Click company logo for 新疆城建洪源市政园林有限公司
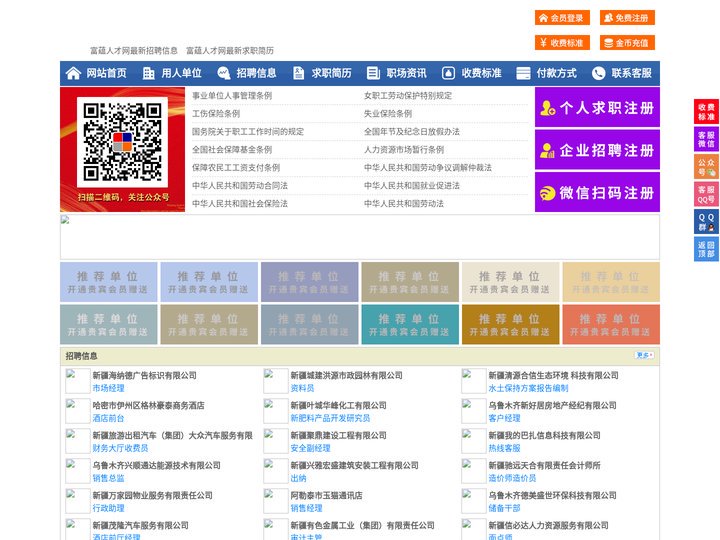Screen dimensions: 720x540 (x=276, y=381)
